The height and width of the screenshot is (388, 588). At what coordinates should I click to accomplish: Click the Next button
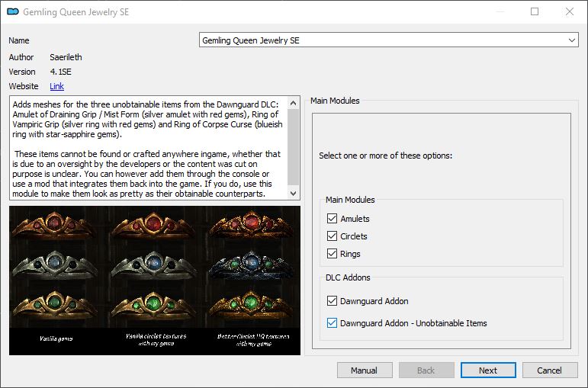(488, 370)
